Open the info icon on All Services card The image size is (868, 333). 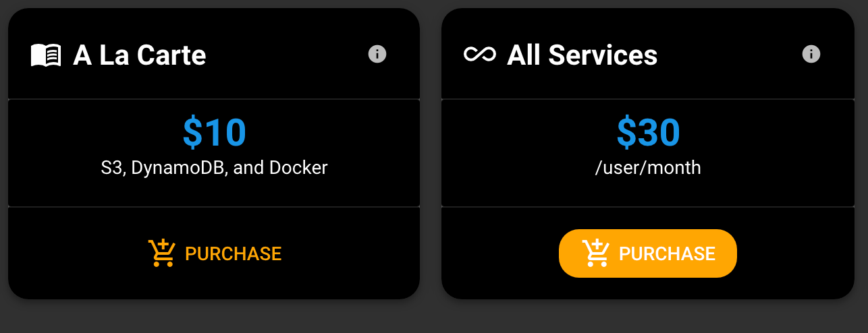point(811,54)
